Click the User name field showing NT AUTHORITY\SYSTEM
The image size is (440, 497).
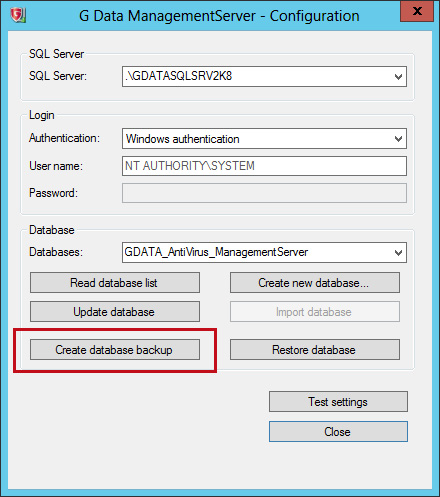click(x=264, y=166)
